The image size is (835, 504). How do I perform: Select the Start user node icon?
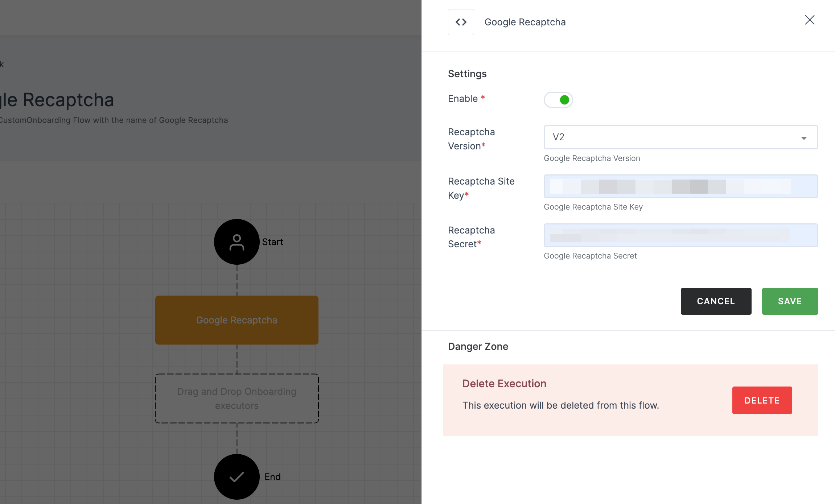236,242
